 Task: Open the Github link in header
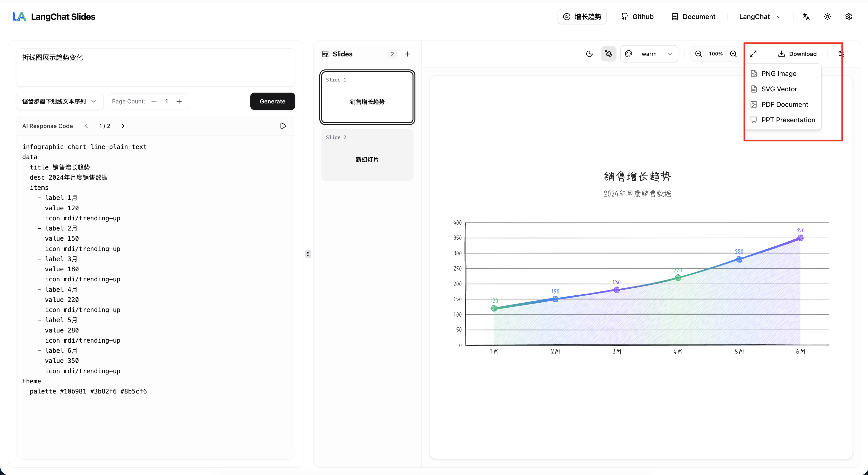click(637, 17)
